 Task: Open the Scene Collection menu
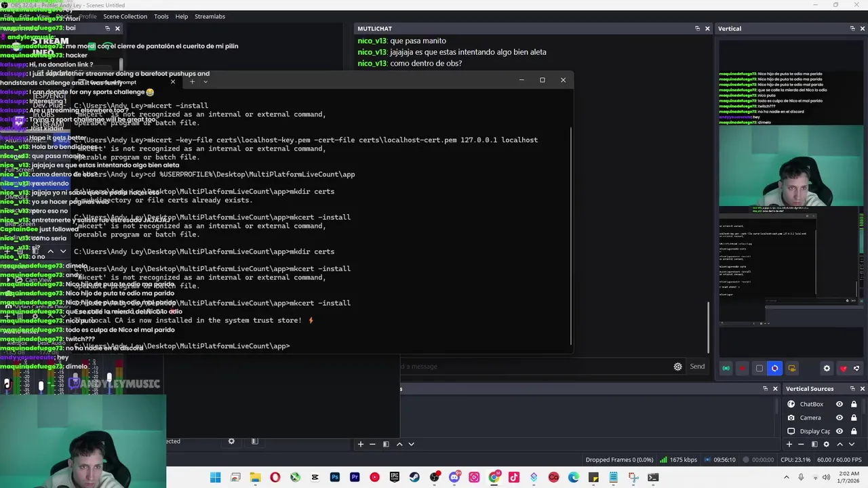click(125, 16)
